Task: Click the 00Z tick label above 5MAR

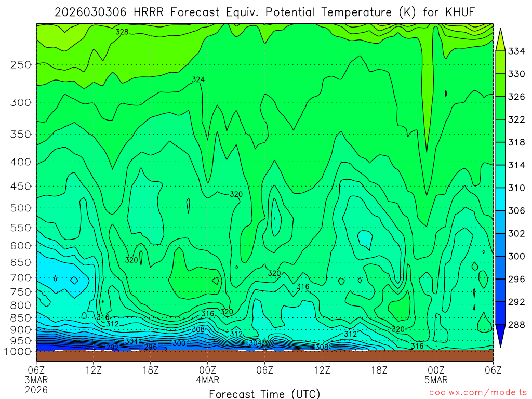Action: [436, 370]
